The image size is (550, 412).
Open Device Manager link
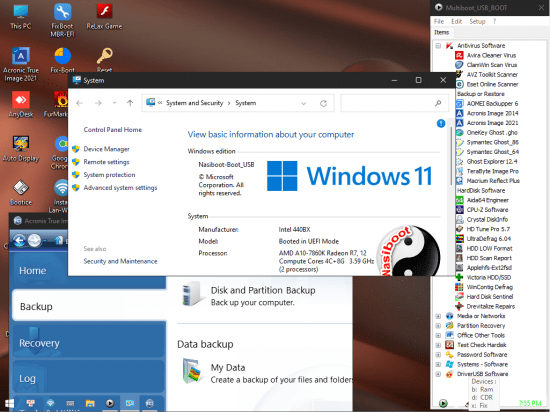point(106,149)
